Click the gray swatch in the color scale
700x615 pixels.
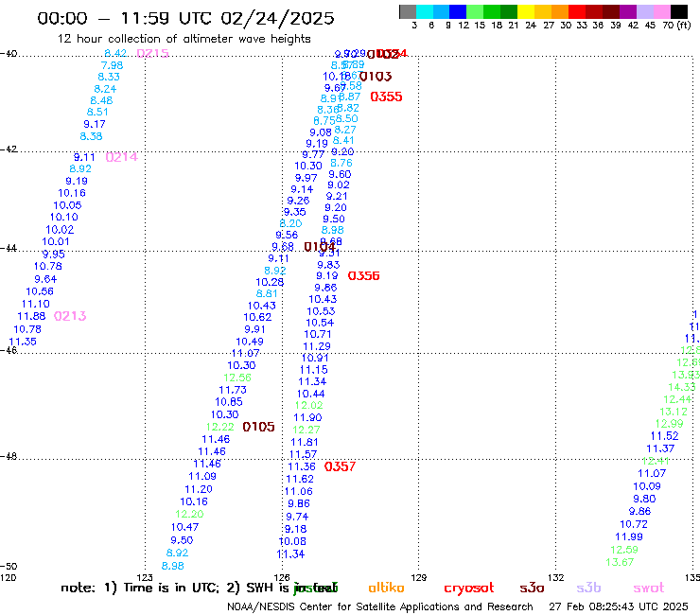(408, 11)
